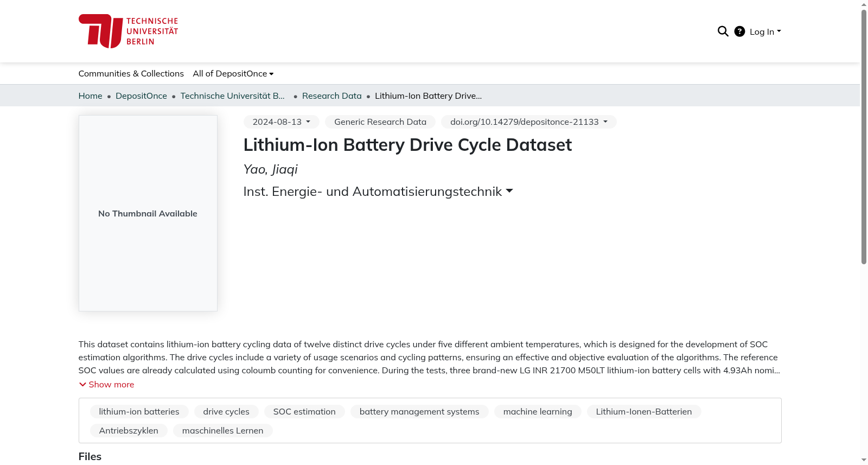Screen dimensions: 868x465
Task: Select the SOC estimation keyword tag
Action: pos(304,412)
